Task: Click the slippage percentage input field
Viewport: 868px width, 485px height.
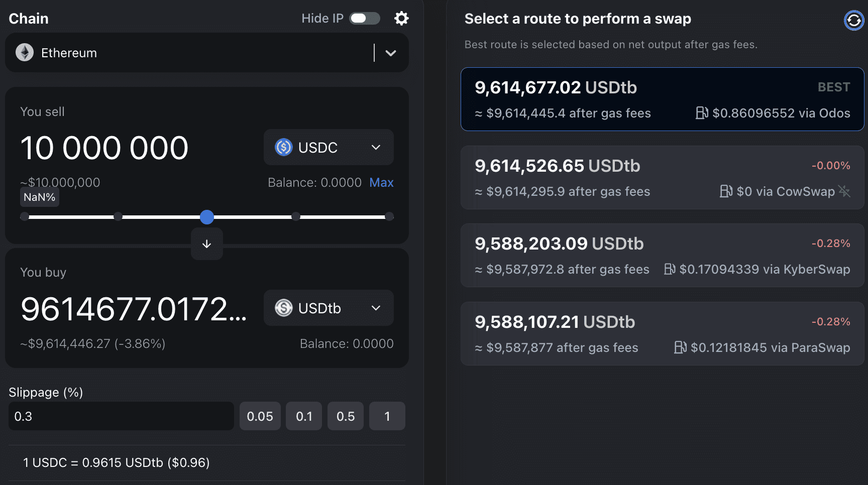Action: (121, 416)
